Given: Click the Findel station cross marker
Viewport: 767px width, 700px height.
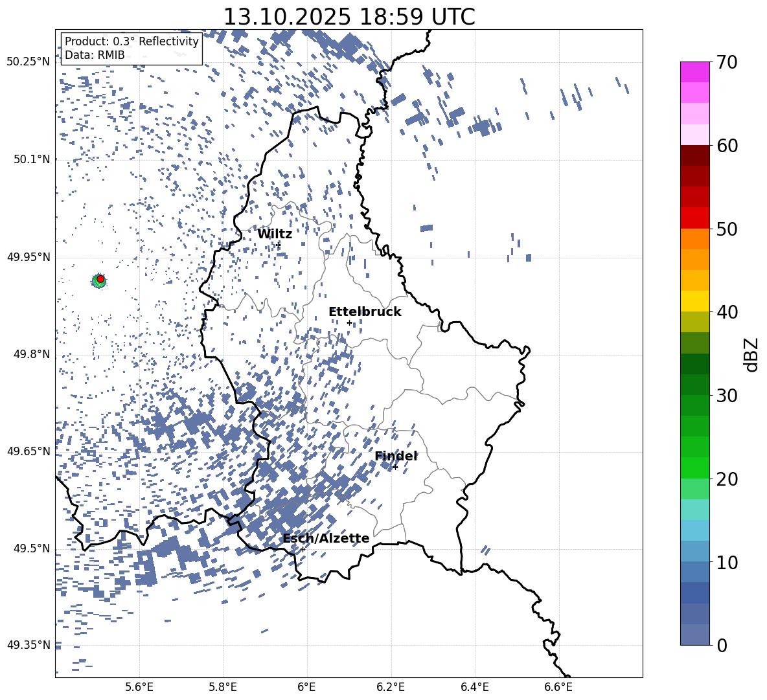Looking at the screenshot, I should (395, 468).
